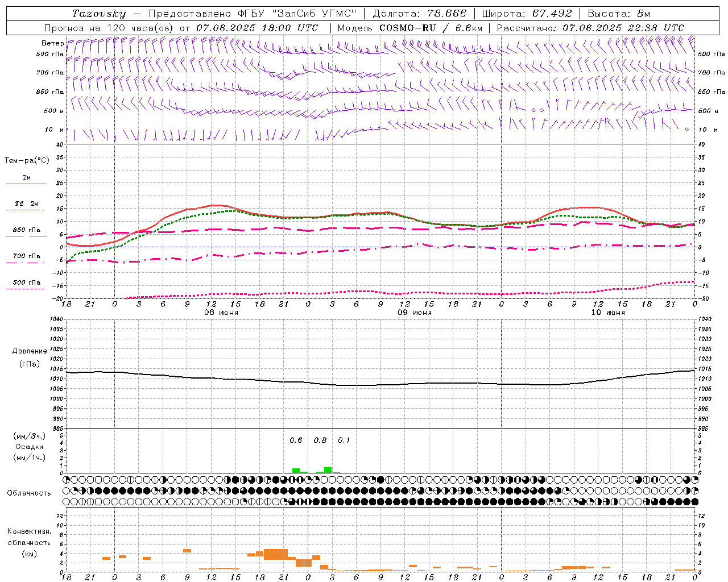Click the Широта: 67.492 value
This screenshot has height=582, width=728.
point(527,14)
